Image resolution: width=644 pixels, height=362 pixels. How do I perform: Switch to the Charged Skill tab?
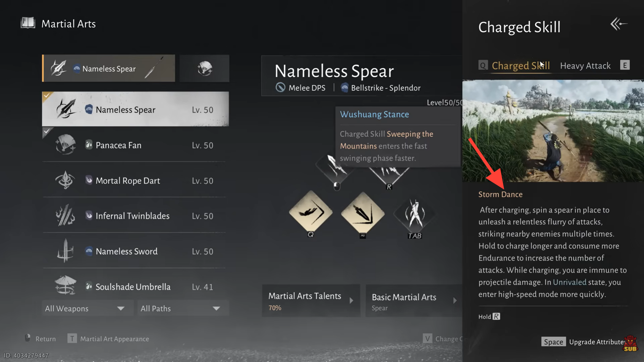pos(520,66)
